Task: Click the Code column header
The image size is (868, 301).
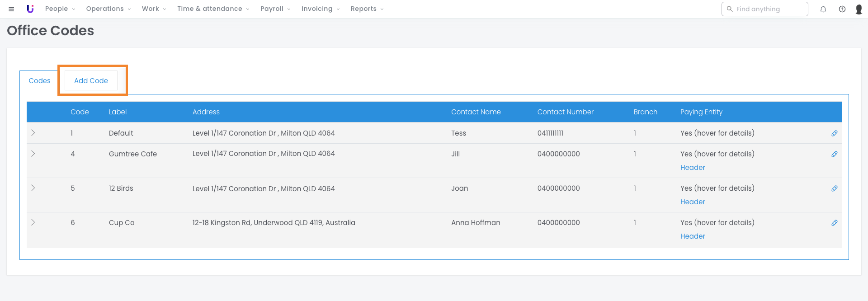Action: point(80,112)
